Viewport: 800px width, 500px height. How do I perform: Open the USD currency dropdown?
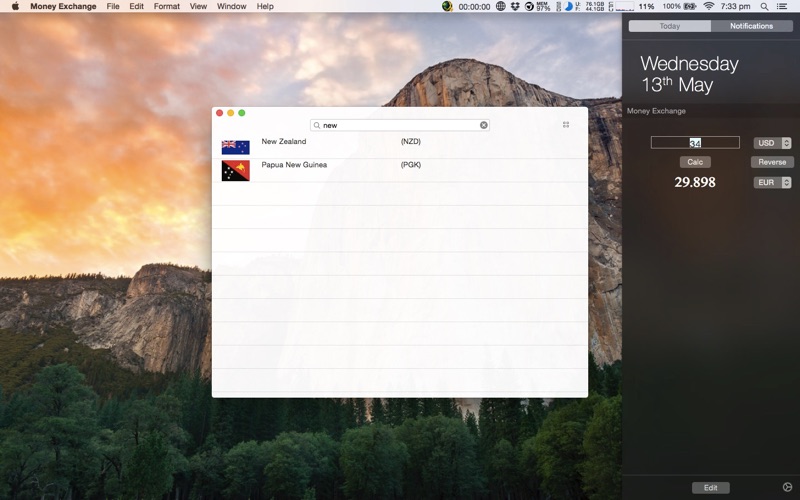[x=772, y=143]
